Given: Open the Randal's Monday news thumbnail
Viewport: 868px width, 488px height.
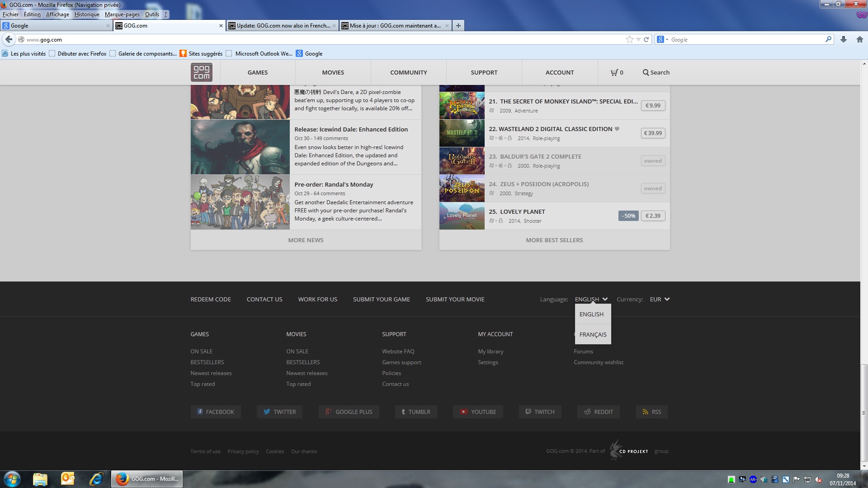Looking at the screenshot, I should click(x=240, y=202).
